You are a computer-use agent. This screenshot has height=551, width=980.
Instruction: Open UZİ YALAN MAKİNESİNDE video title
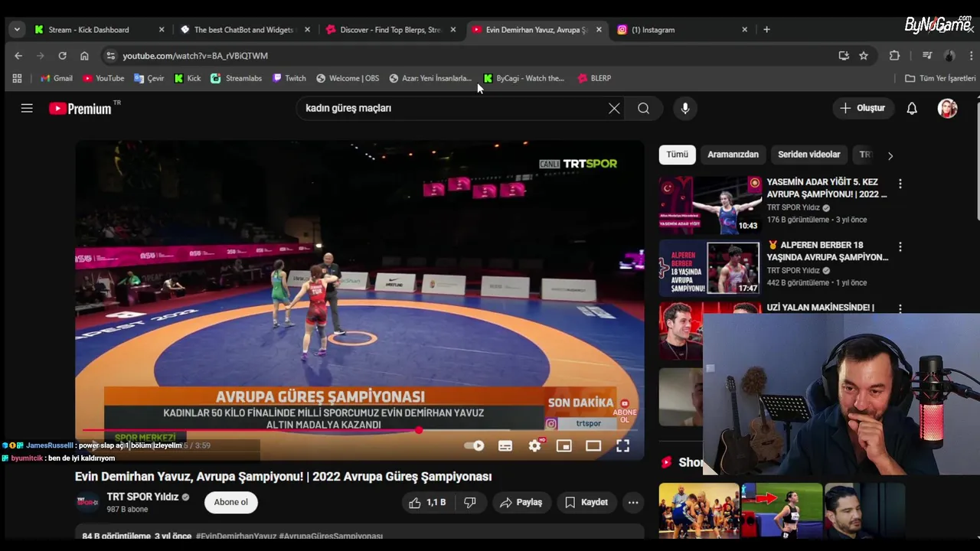pos(820,308)
